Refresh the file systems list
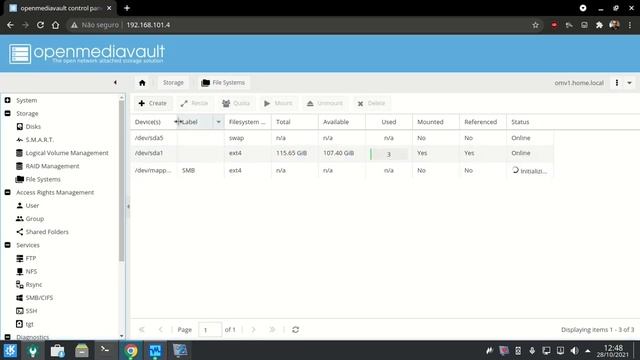This screenshot has width=640, height=360. pyautogui.click(x=296, y=329)
